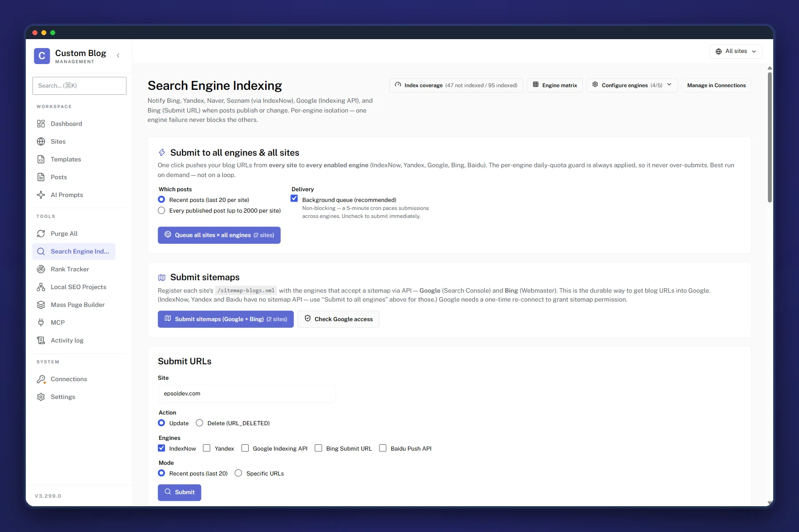The height and width of the screenshot is (532, 799).
Task: Select Every published post radio option
Action: point(161,210)
